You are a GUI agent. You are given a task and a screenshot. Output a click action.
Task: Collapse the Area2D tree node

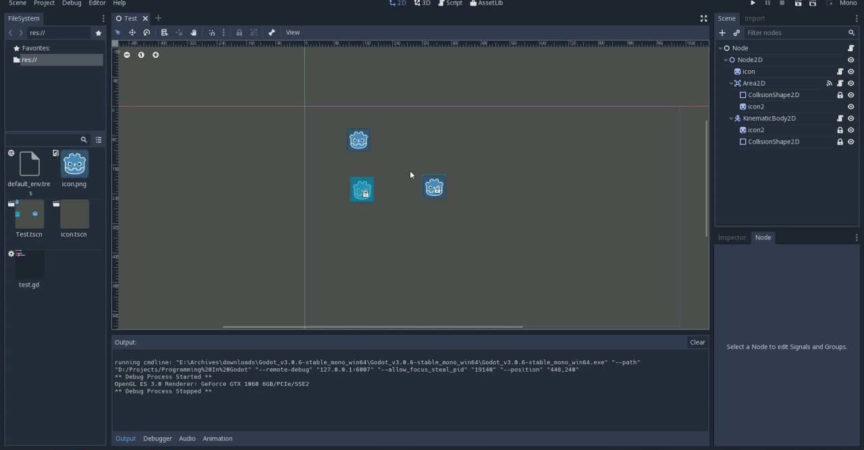732,83
